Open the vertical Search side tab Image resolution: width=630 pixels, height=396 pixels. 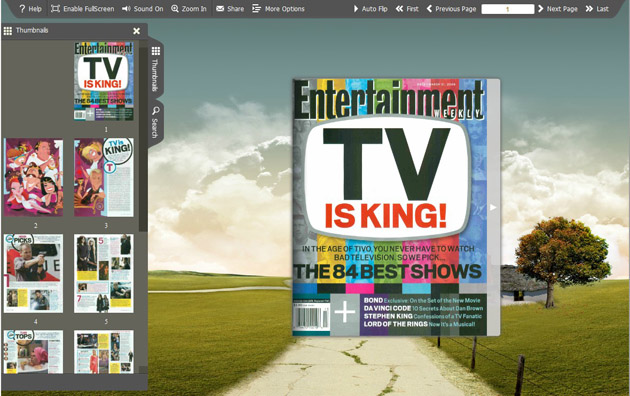pyautogui.click(x=155, y=122)
